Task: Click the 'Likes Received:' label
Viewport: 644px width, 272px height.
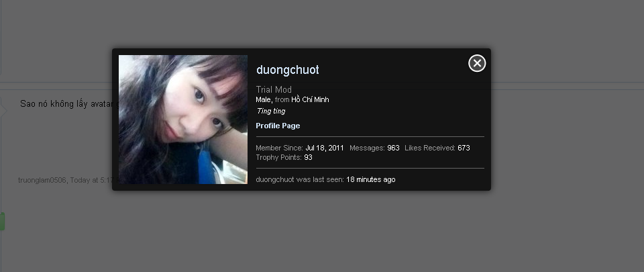Action: (x=430, y=148)
